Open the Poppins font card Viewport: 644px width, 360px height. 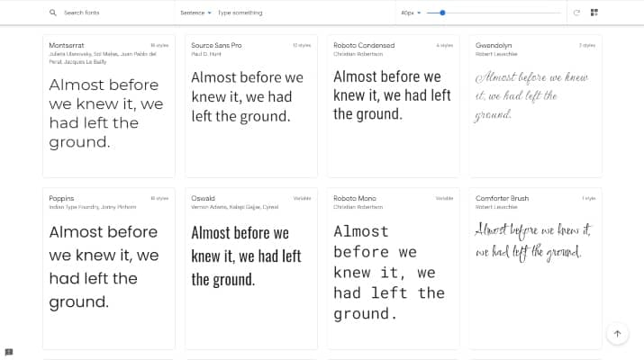coord(109,269)
